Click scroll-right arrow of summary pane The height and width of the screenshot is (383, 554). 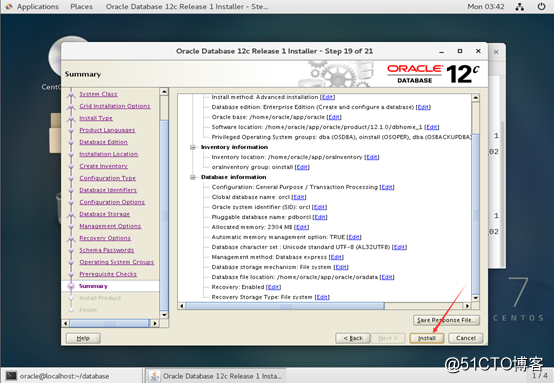pyautogui.click(x=467, y=306)
